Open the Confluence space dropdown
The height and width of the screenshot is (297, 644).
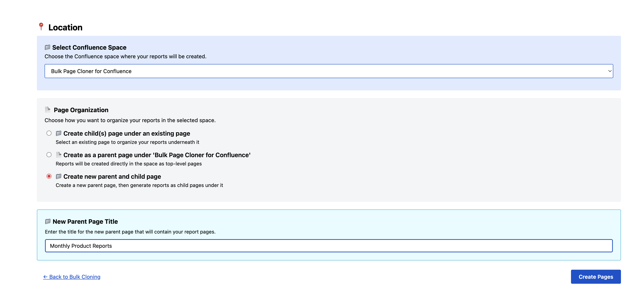[x=329, y=71]
